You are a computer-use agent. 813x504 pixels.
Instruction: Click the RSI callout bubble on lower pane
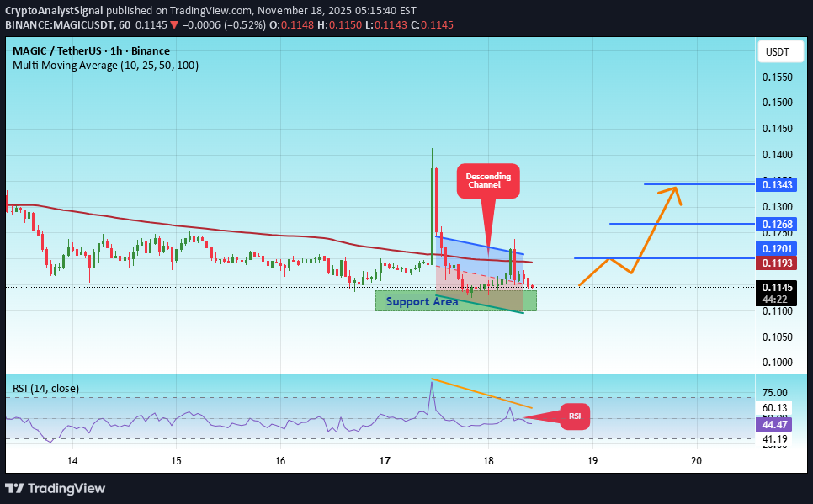click(575, 416)
